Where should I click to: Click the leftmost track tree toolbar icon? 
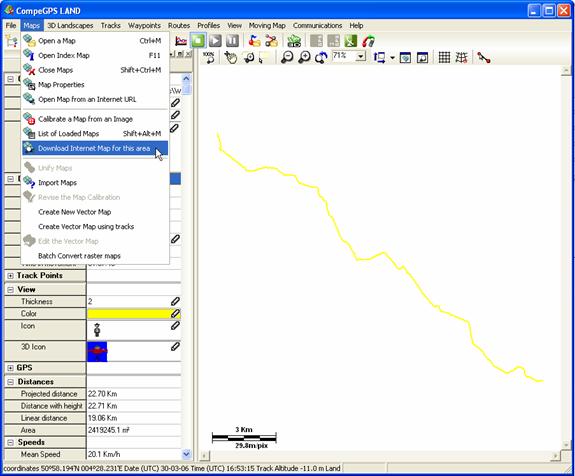11,41
